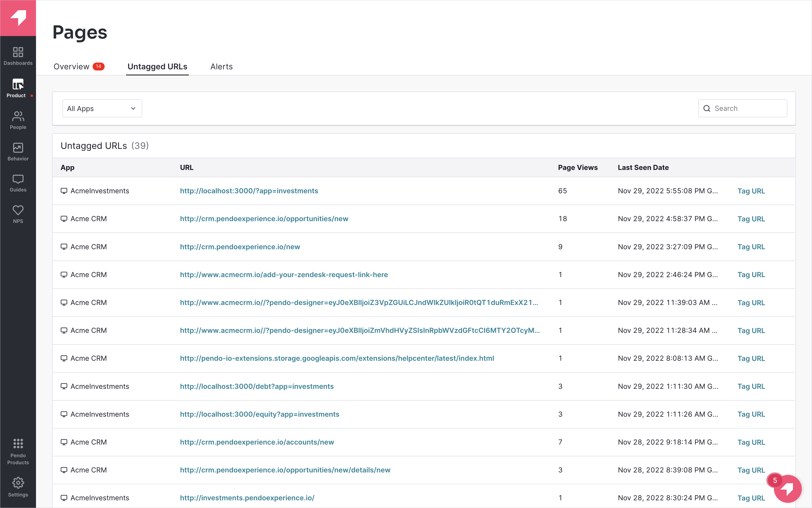Open the localhost:3000/?app=investments URL link

[249, 191]
